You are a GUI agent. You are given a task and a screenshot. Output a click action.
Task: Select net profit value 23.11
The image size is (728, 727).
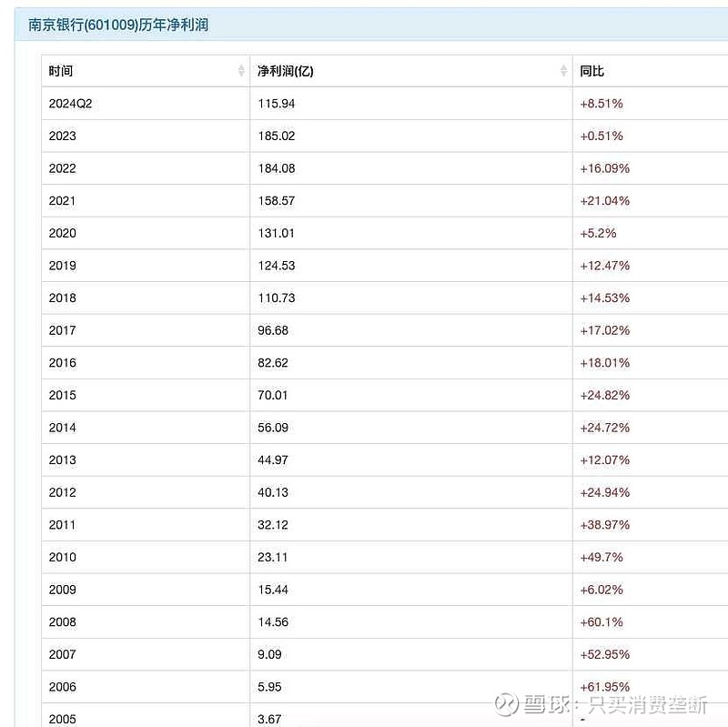point(273,558)
